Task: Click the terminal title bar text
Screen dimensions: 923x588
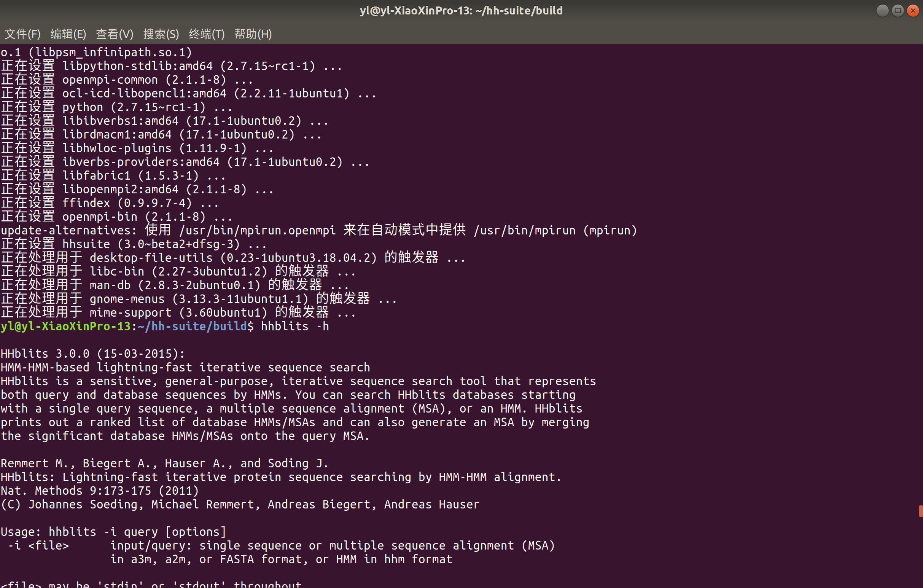Action: pos(461,10)
